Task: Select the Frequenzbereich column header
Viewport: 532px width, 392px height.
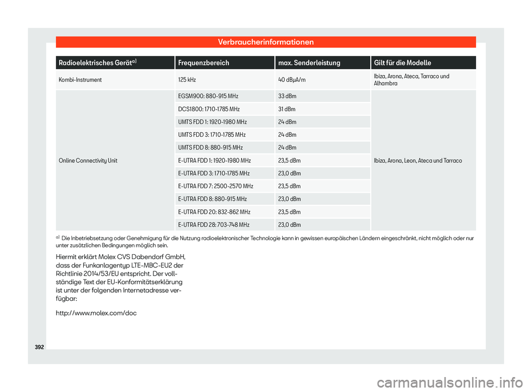Action: tap(224, 63)
